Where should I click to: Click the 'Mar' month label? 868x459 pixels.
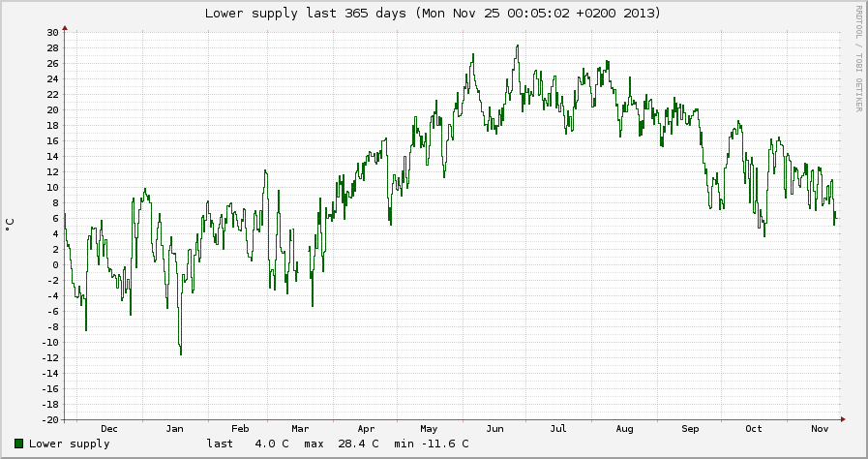click(300, 429)
